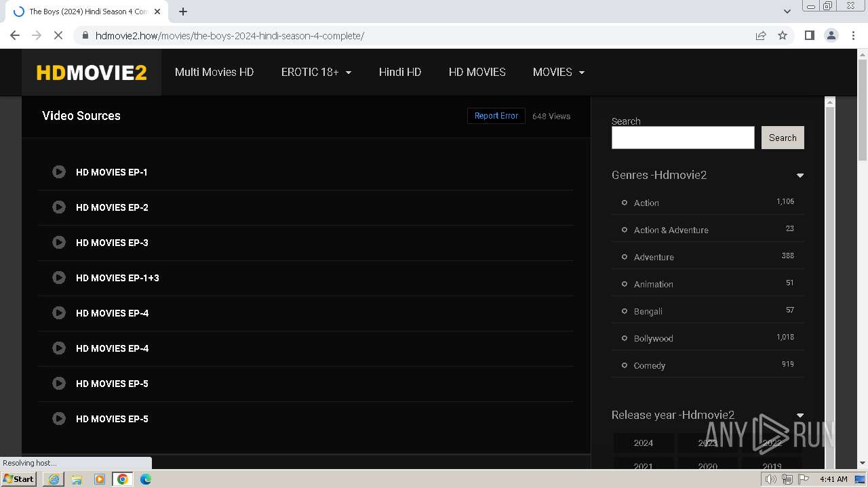Click the HDMOVIE2 logo
868x488 pixels.
click(x=92, y=73)
